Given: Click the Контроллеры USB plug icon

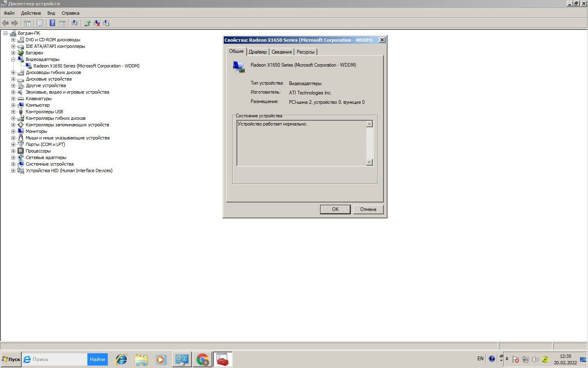Looking at the screenshot, I should pyautogui.click(x=21, y=112).
